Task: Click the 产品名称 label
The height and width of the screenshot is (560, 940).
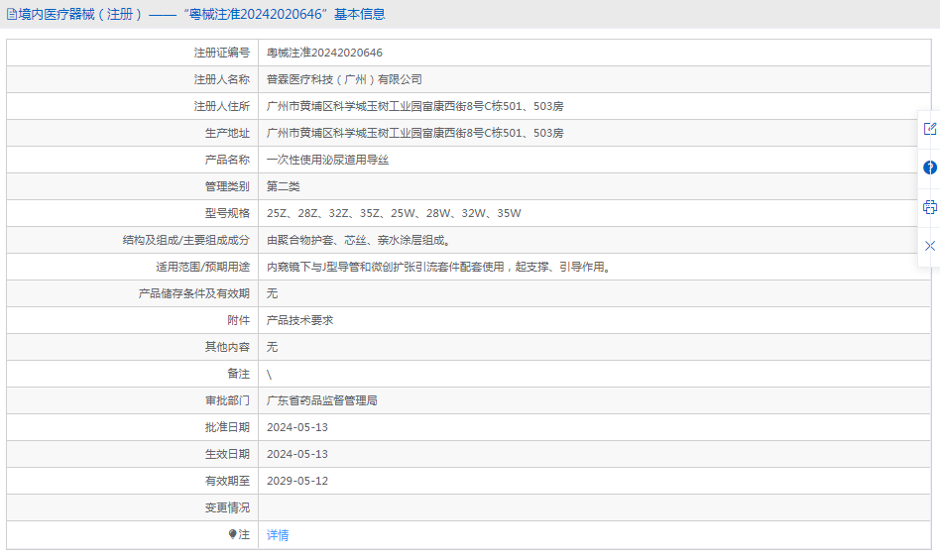Action: click(x=227, y=160)
